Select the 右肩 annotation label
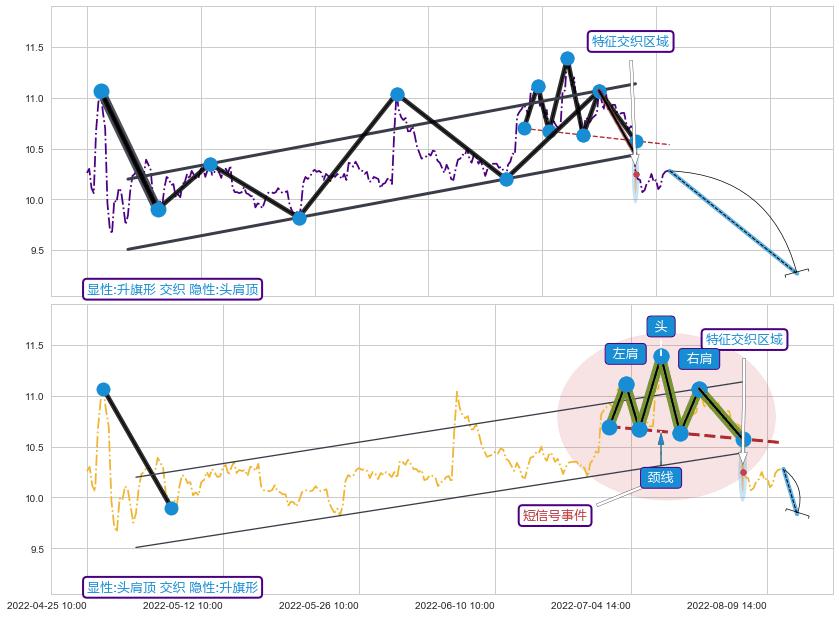 click(x=699, y=359)
